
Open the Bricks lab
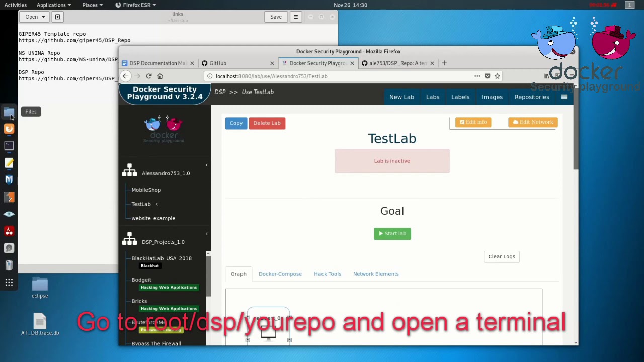(x=139, y=301)
